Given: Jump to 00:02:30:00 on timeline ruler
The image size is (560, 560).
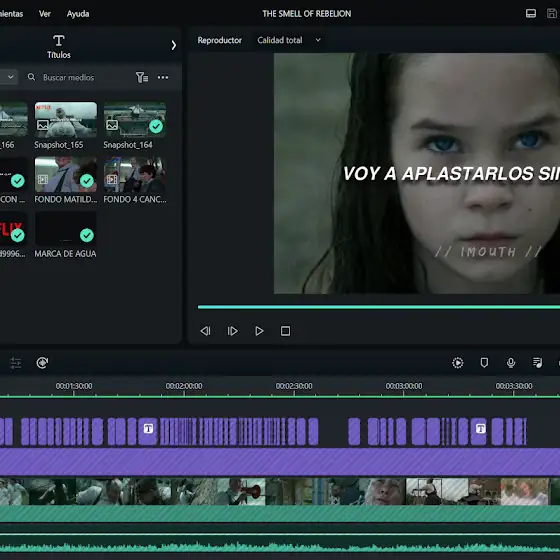Looking at the screenshot, I should click(x=294, y=386).
